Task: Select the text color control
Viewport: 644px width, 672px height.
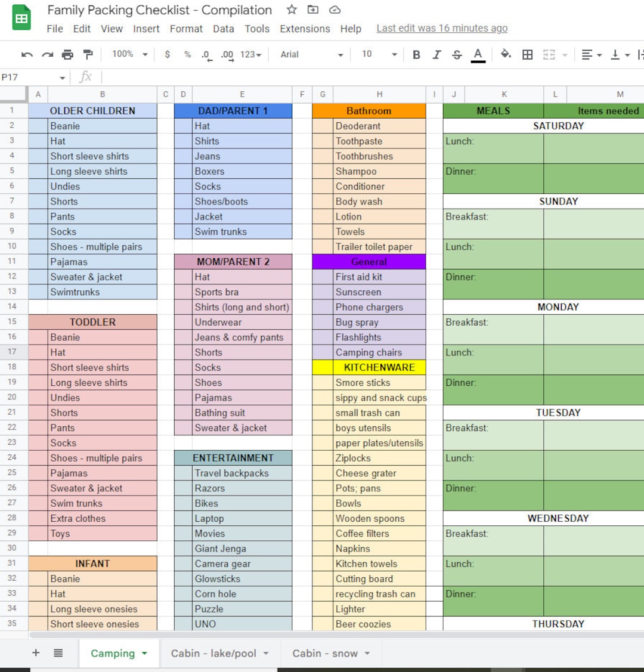Action: point(478,54)
